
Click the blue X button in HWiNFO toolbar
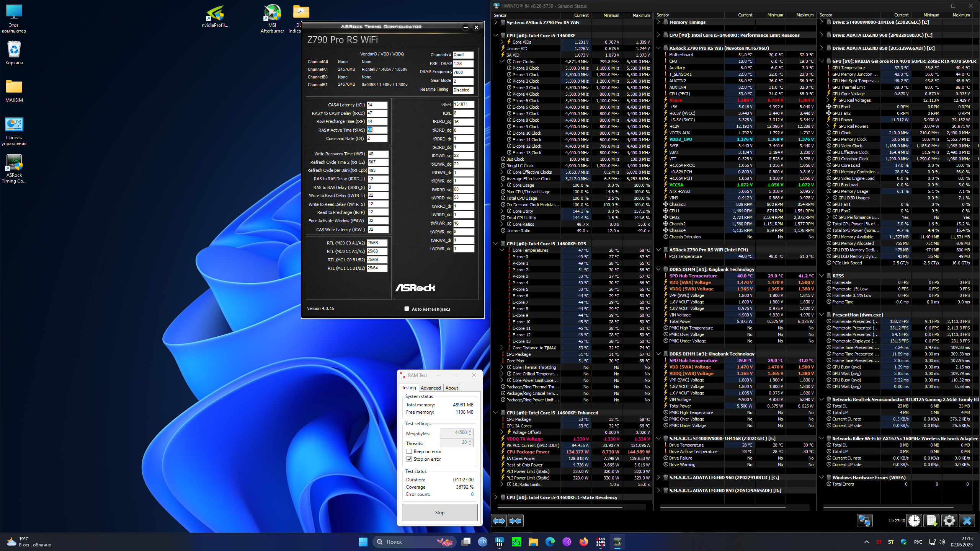(967, 521)
